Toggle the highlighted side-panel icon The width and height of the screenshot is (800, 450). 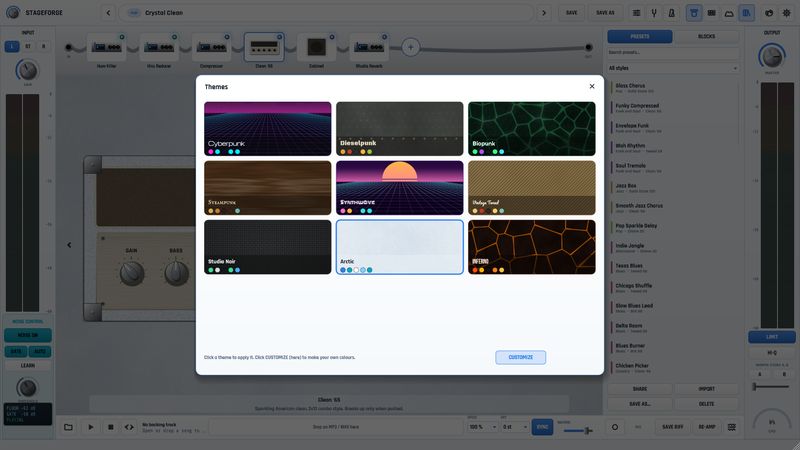(746, 13)
